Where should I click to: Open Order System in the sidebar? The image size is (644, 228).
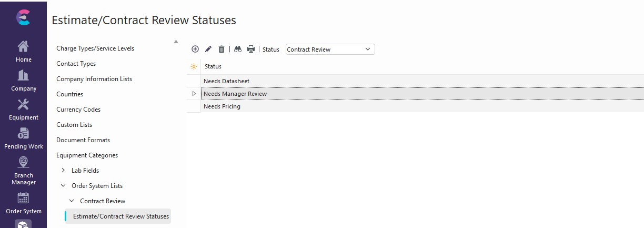point(23,203)
